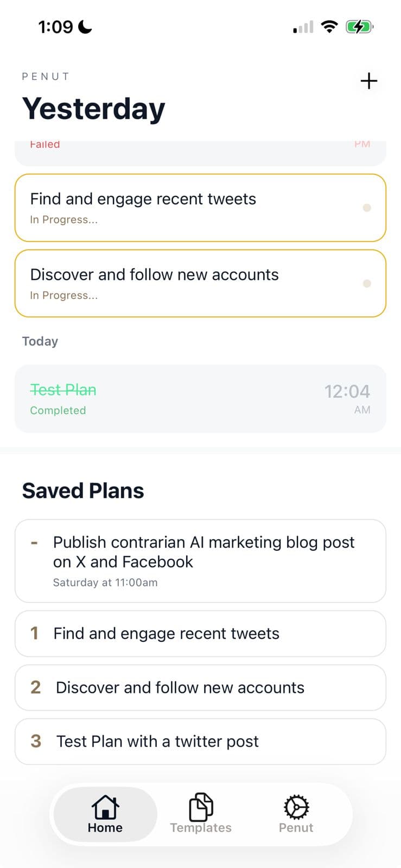Open the Home tab
The height and width of the screenshot is (868, 401).
[105, 814]
